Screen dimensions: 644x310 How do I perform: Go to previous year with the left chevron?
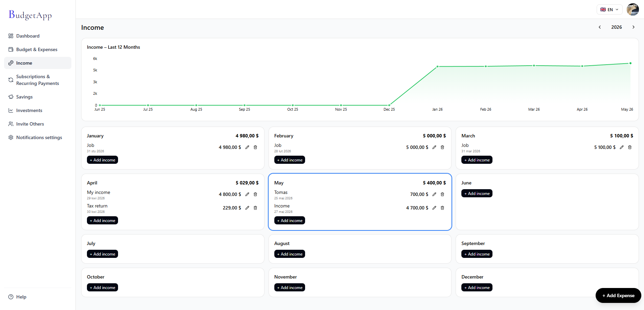(600, 27)
